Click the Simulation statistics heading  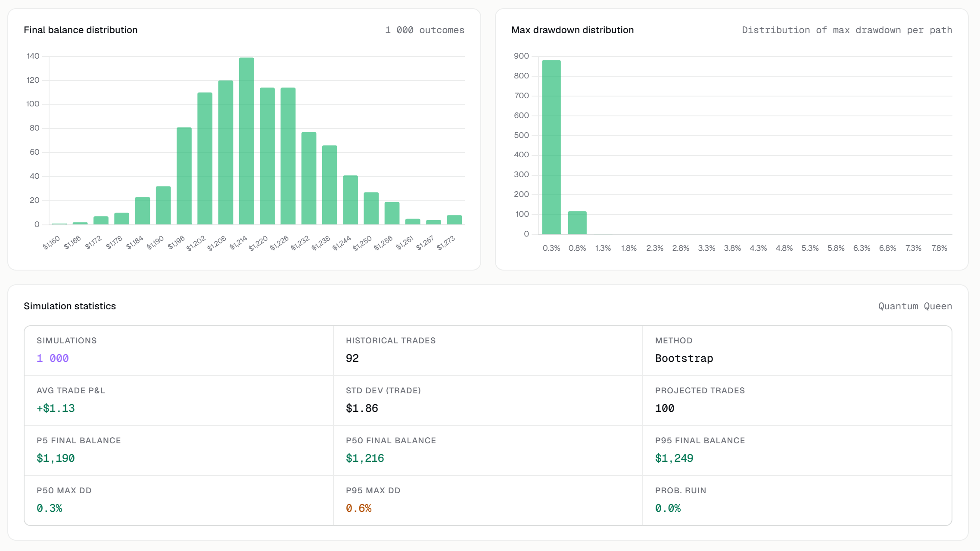[x=70, y=306]
